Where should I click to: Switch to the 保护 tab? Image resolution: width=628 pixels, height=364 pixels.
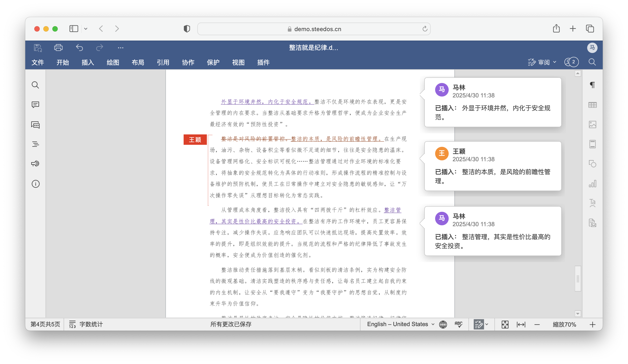coord(213,62)
